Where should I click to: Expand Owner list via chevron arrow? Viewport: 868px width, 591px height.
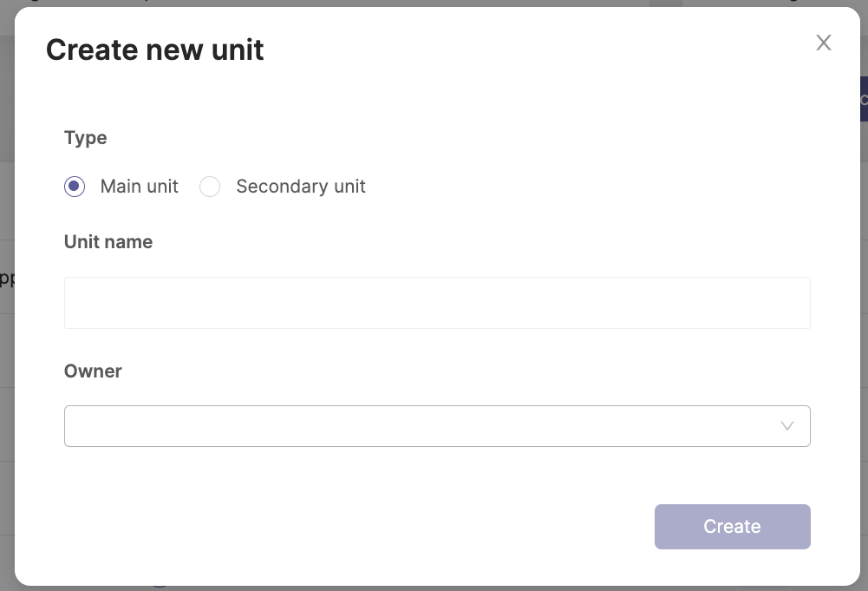tap(786, 426)
